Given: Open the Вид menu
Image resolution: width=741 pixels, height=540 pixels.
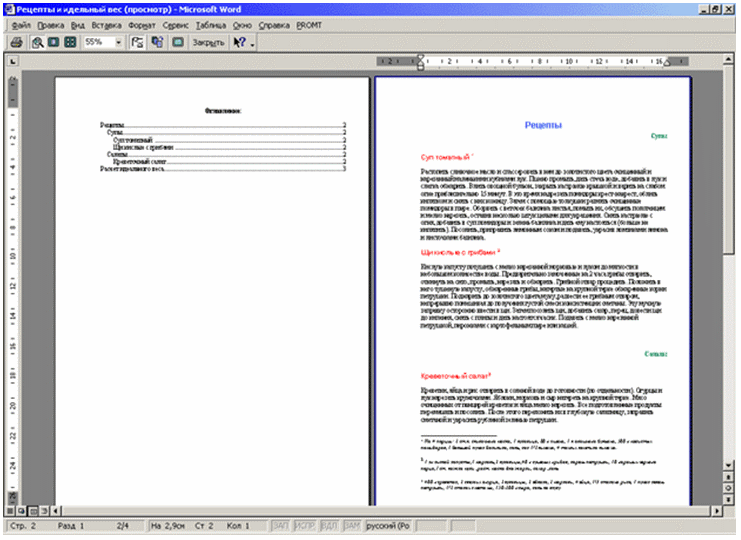Looking at the screenshot, I should click(x=78, y=25).
